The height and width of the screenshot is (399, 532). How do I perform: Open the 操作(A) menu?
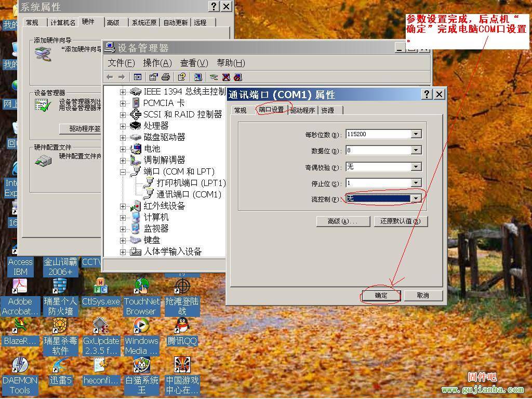click(157, 63)
